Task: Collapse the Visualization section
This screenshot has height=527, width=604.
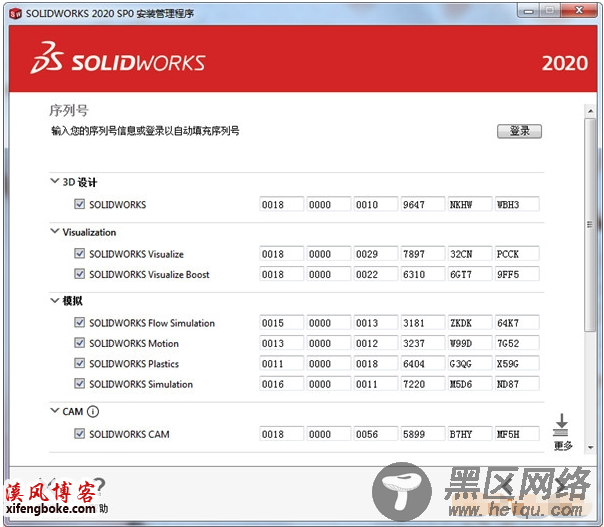Action: tap(55, 232)
